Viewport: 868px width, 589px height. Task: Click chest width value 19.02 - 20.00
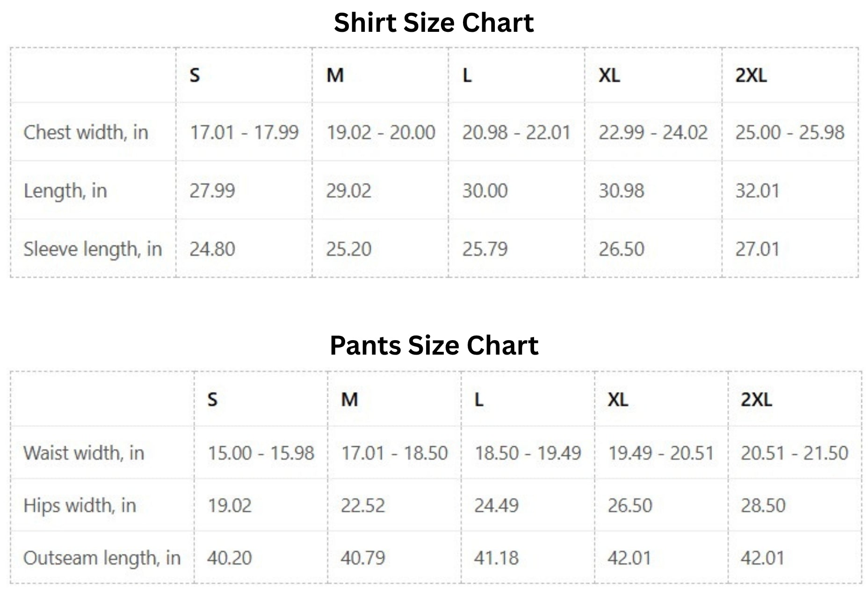(x=380, y=132)
